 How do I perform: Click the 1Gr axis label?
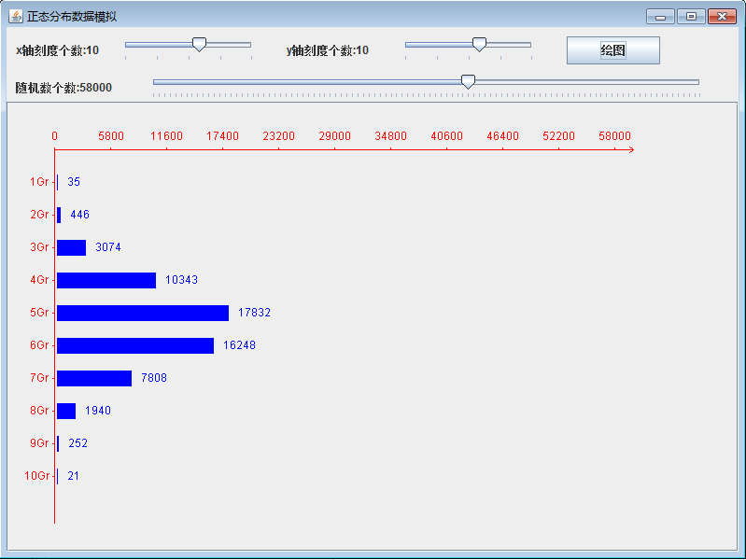click(x=39, y=182)
